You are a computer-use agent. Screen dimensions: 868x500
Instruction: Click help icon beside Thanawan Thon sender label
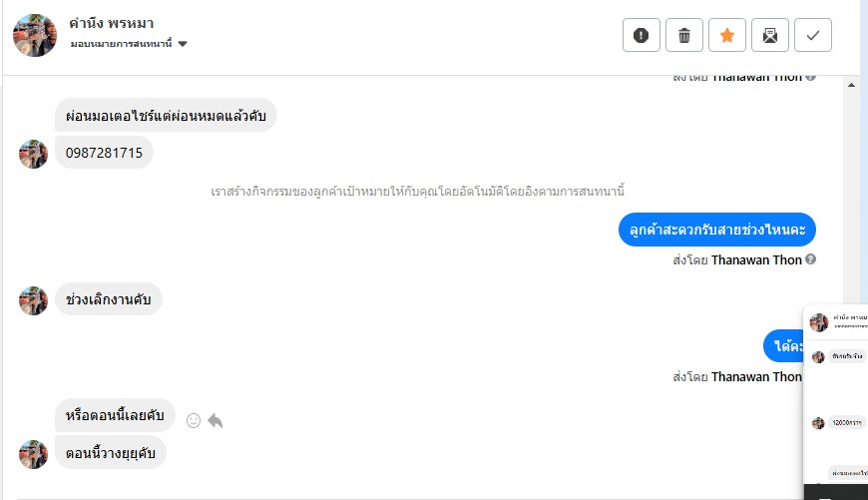[810, 259]
